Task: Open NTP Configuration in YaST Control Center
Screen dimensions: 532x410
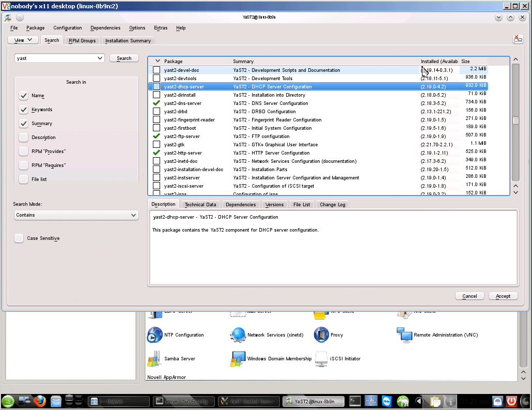Action: [176, 335]
